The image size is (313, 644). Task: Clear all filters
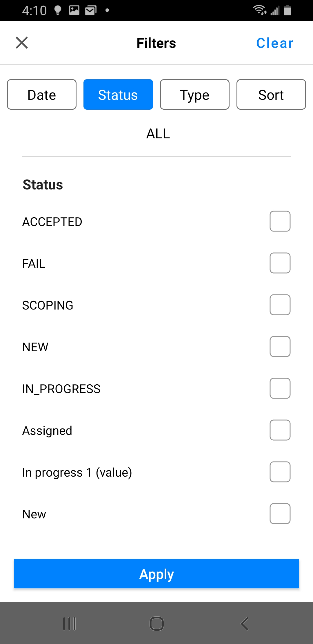point(275,43)
